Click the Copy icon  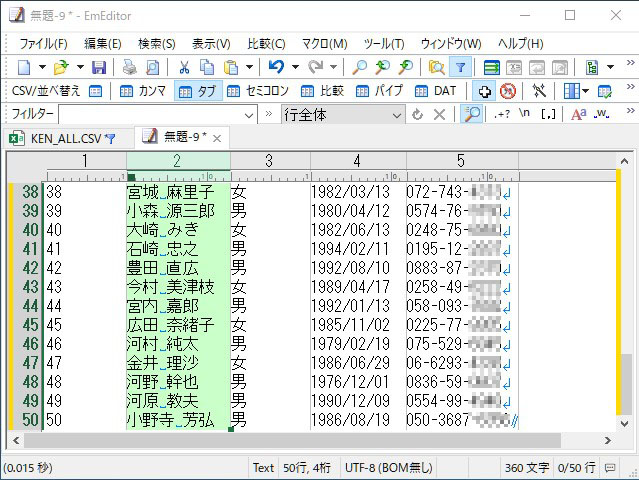(x=207, y=67)
